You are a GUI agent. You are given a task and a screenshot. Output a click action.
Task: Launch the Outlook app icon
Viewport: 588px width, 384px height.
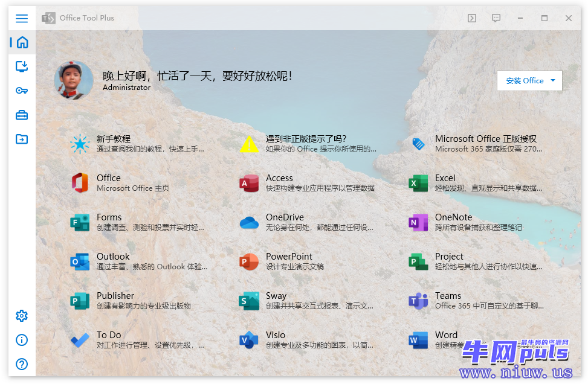click(80, 261)
